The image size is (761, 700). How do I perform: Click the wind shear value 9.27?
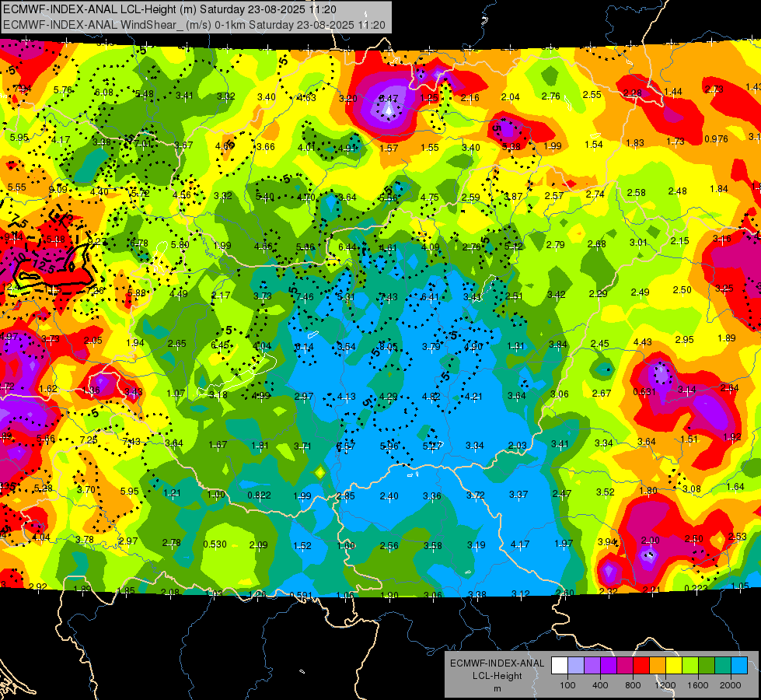[97, 241]
